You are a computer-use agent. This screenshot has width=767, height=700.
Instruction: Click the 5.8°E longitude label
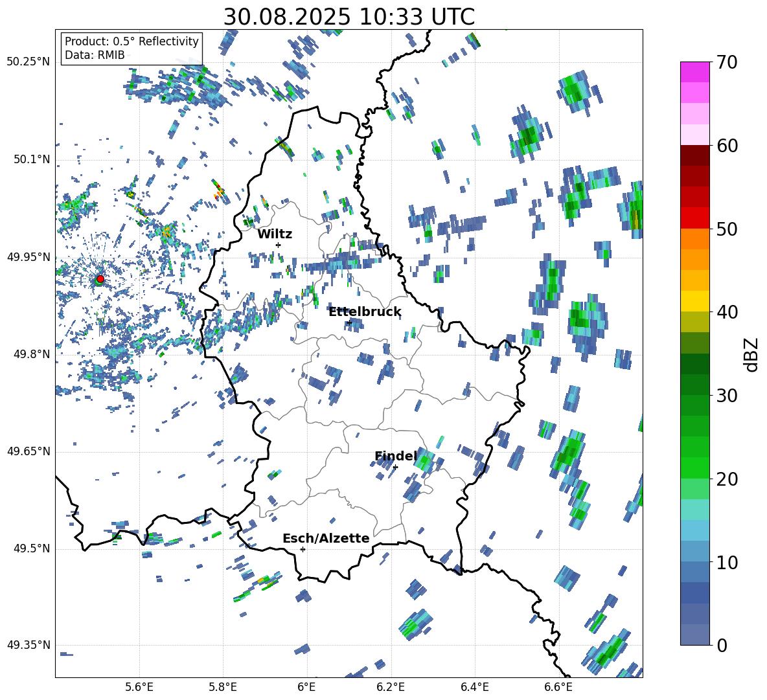pos(223,687)
